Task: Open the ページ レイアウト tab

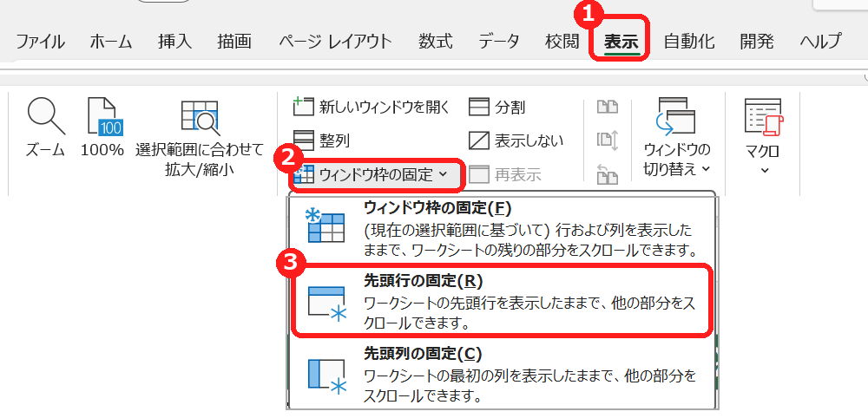Action: click(x=335, y=42)
